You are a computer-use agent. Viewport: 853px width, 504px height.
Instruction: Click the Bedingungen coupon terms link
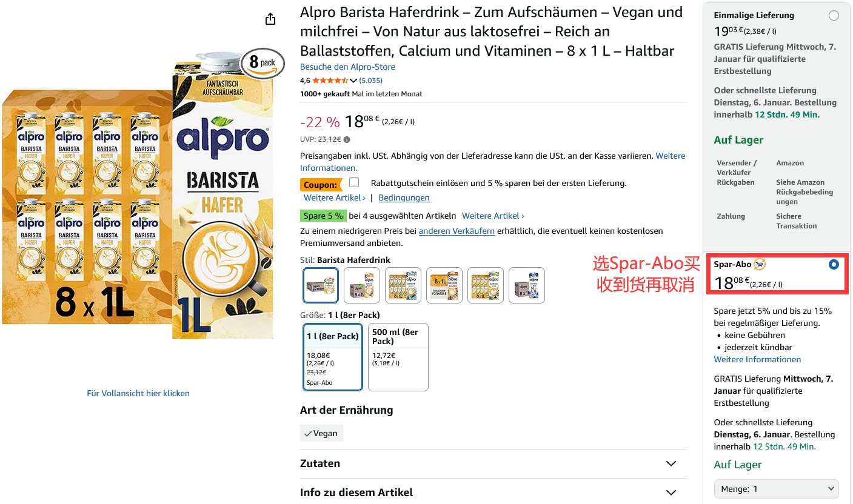(404, 197)
